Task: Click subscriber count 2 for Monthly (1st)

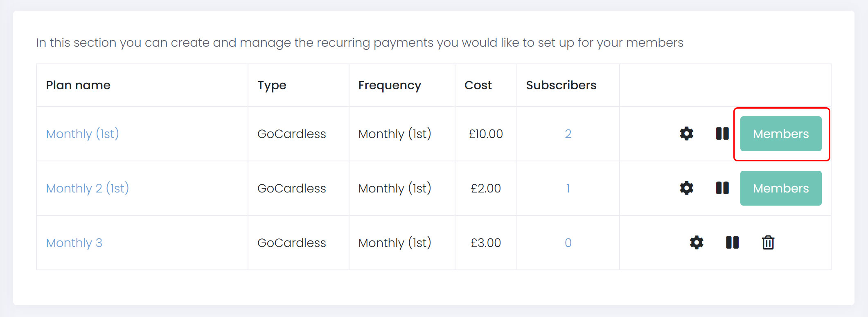Action: (568, 134)
